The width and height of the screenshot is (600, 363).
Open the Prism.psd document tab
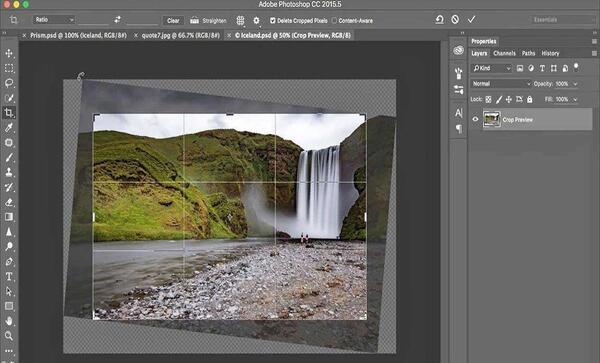pyautogui.click(x=78, y=35)
